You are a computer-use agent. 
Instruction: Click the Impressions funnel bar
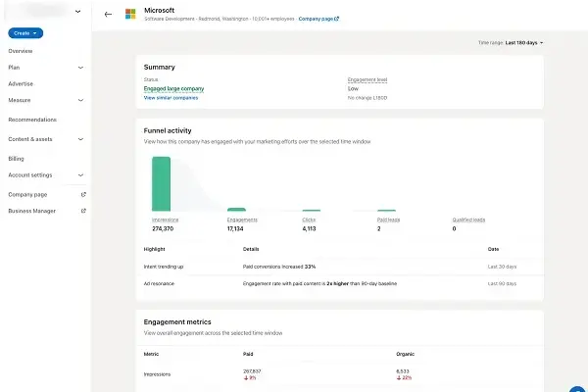pos(162,184)
